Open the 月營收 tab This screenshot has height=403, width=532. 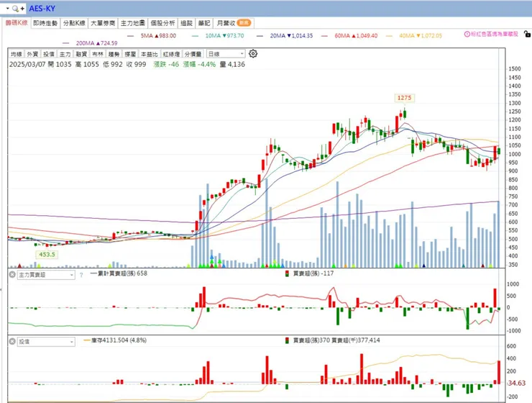234,23
